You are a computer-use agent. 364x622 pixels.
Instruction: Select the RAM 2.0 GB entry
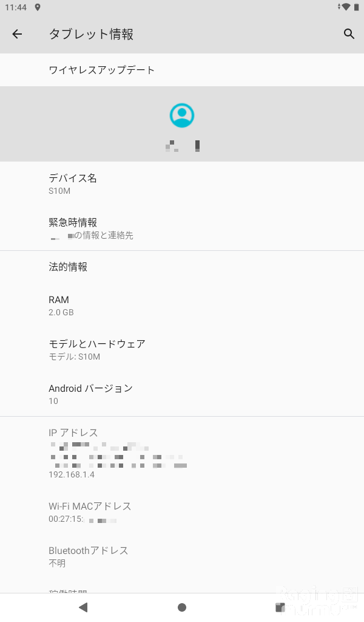point(182,306)
